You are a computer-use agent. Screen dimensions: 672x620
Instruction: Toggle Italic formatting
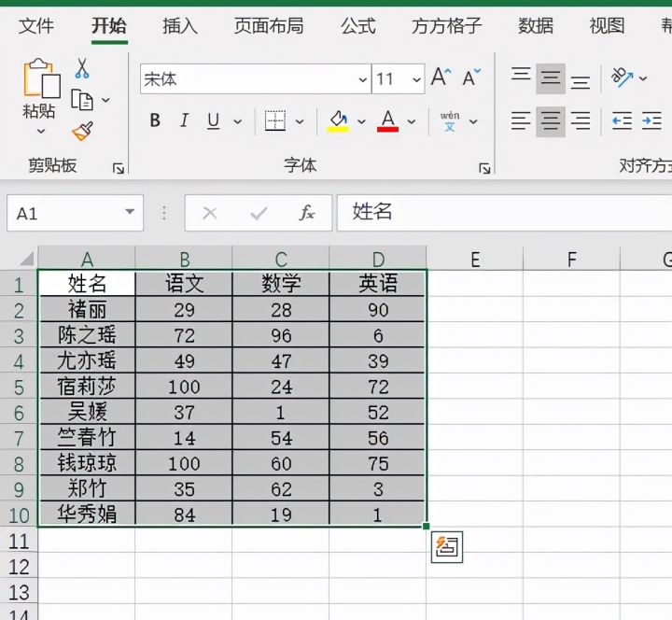184,120
